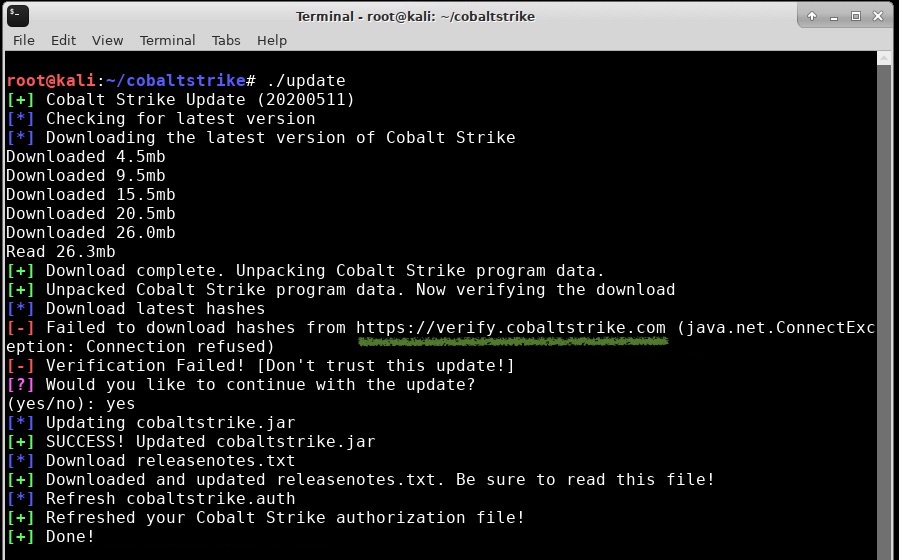
Task: Open the Help menu
Action: pyautogui.click(x=271, y=40)
